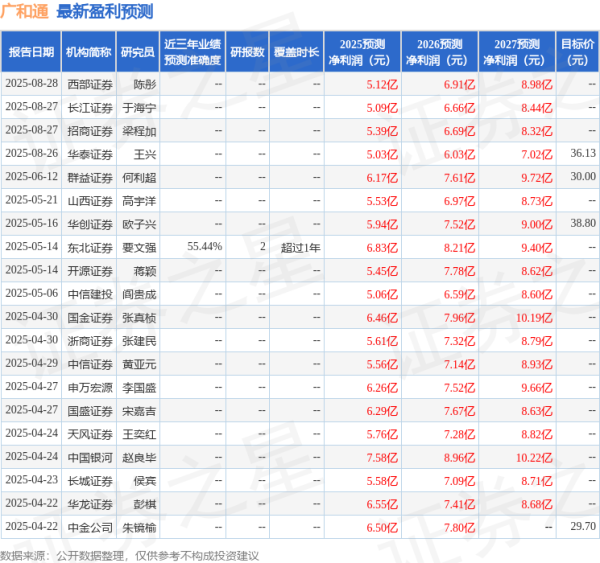Select the 长江证券 institution cell
This screenshot has height=563, width=600.
pos(90,108)
